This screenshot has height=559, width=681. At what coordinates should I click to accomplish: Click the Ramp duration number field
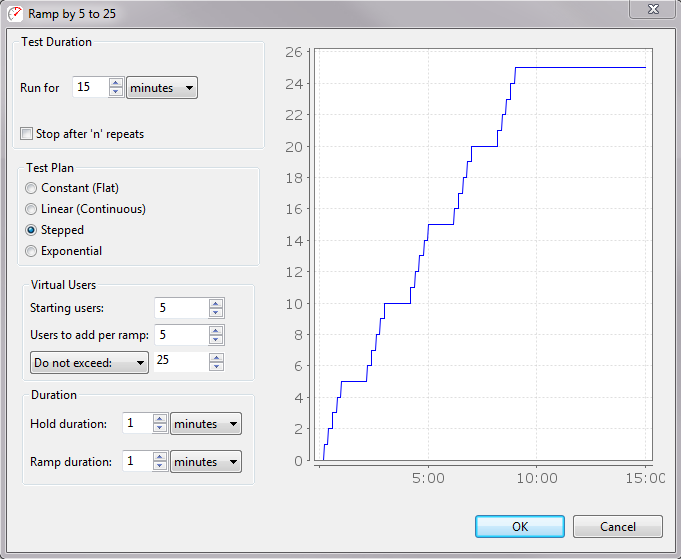138,461
